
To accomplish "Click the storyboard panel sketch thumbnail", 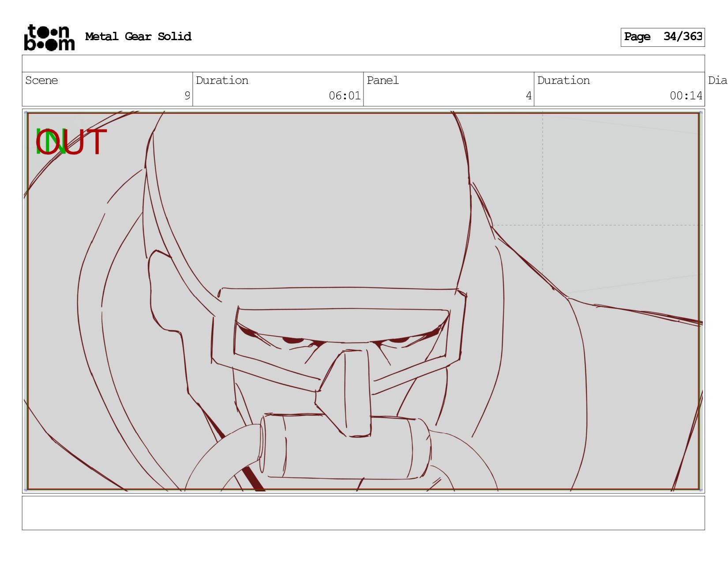I will pos(363,301).
